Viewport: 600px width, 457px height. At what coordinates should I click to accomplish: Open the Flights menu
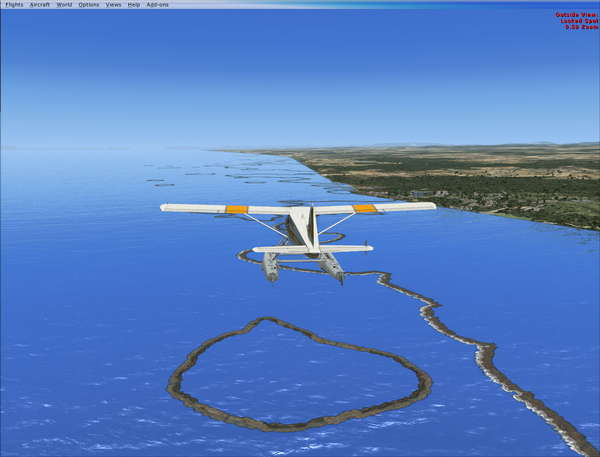(x=14, y=4)
